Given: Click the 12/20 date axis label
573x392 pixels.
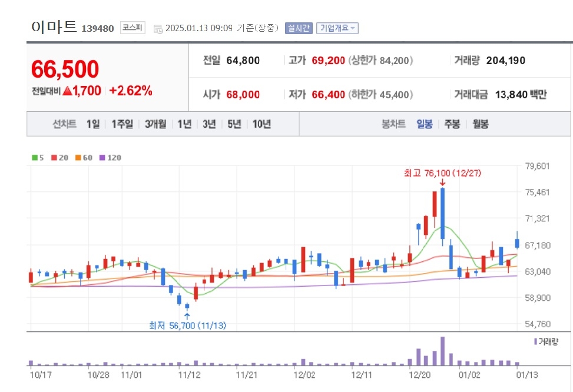Looking at the screenshot, I should pyautogui.click(x=419, y=375).
